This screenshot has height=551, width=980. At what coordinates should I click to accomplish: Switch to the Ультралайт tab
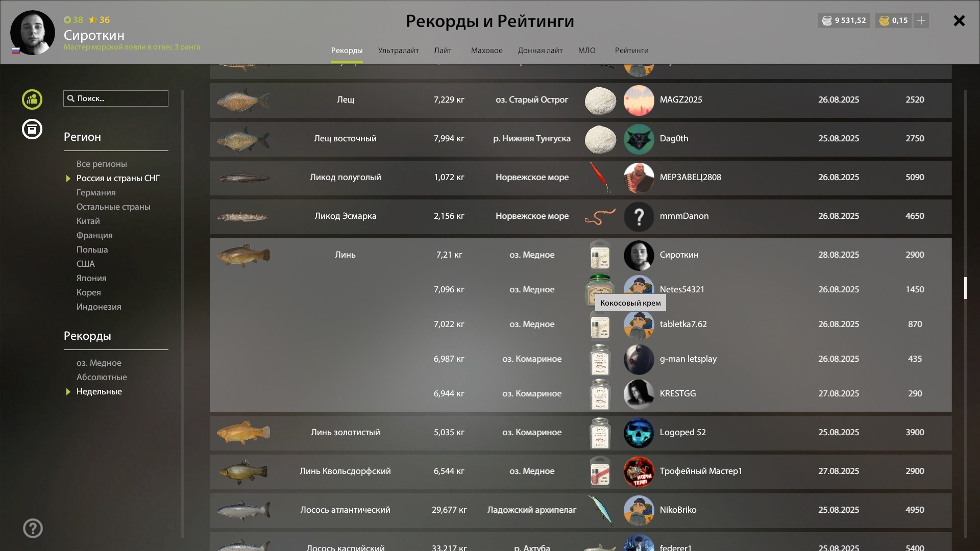(x=398, y=51)
